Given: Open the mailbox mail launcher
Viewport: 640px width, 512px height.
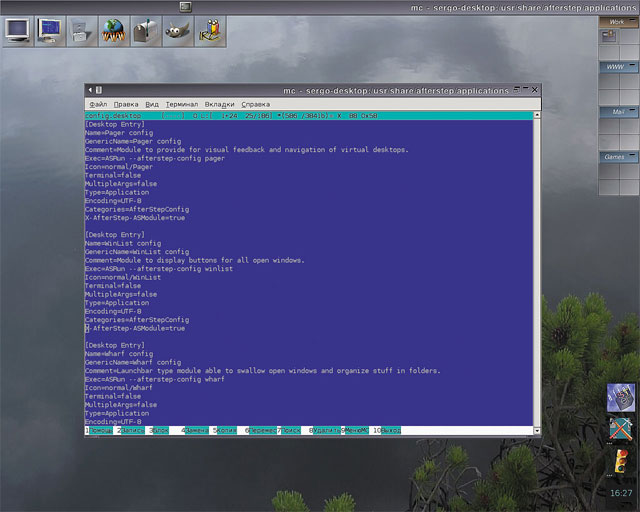Looking at the screenshot, I should (x=146, y=31).
